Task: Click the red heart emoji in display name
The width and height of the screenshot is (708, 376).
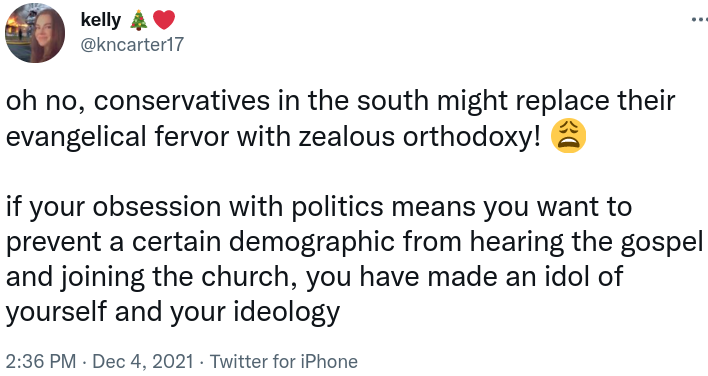Action: (x=163, y=20)
